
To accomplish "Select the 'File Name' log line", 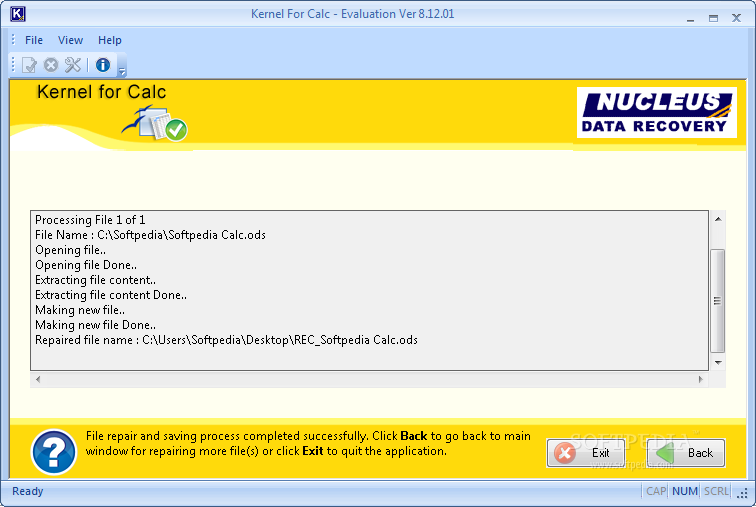I will pyautogui.click(x=150, y=235).
